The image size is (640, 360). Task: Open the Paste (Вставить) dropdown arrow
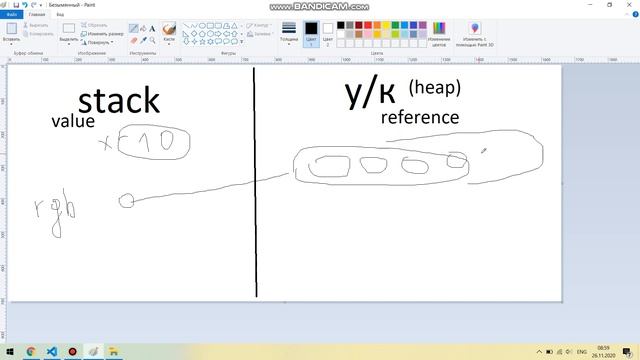point(11,44)
